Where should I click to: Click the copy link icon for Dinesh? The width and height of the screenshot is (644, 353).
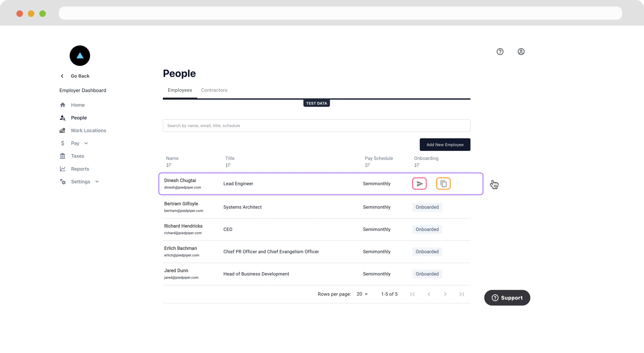point(443,184)
